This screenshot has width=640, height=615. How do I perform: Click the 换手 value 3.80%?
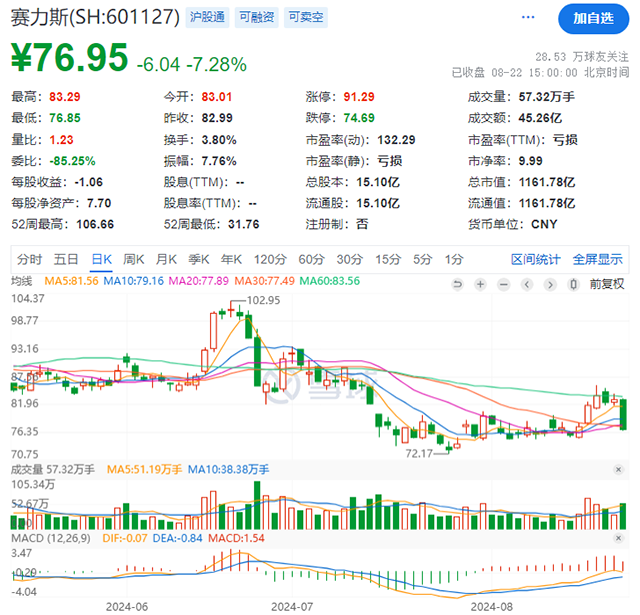point(219,140)
